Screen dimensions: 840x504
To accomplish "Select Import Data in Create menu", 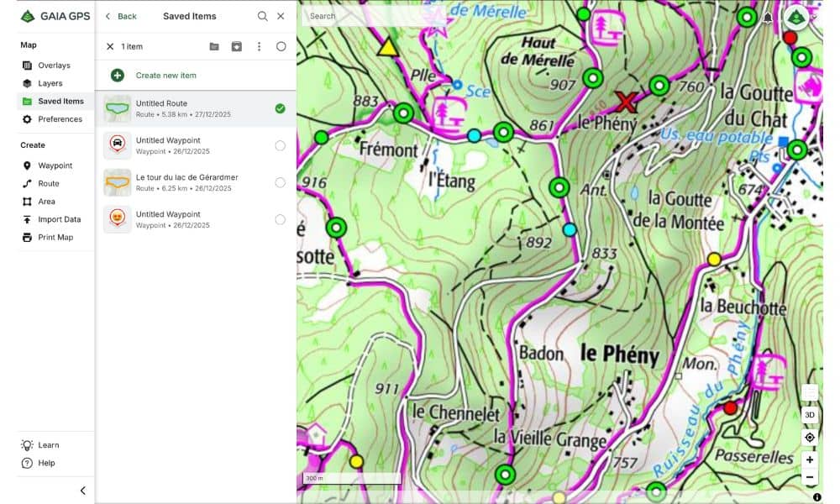I will (x=59, y=219).
